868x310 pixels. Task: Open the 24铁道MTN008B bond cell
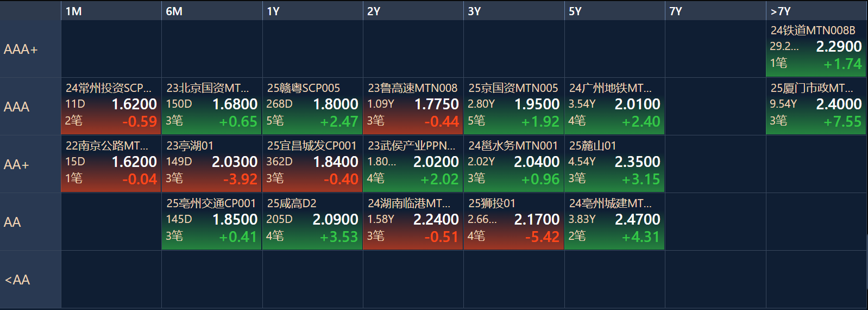816,48
